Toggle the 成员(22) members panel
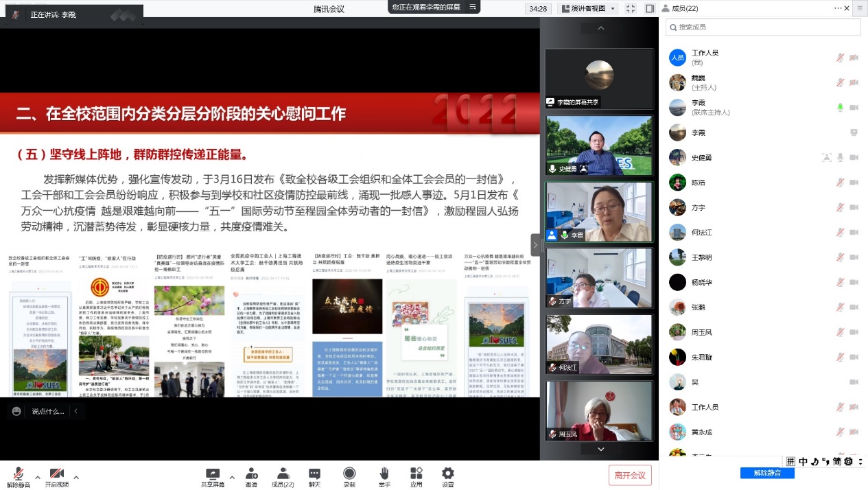The image size is (868, 490). point(283,474)
